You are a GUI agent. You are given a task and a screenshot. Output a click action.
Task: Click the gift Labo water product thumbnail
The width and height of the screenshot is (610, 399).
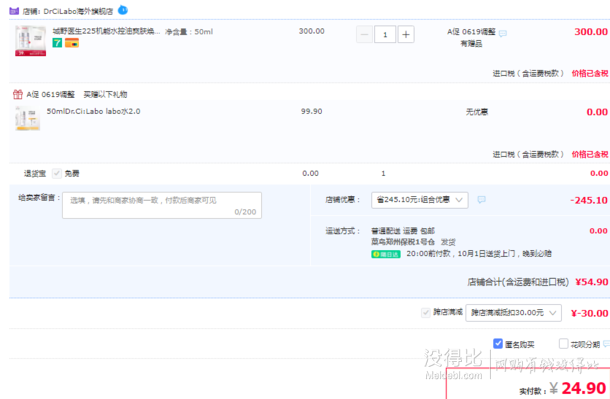[x=27, y=118]
